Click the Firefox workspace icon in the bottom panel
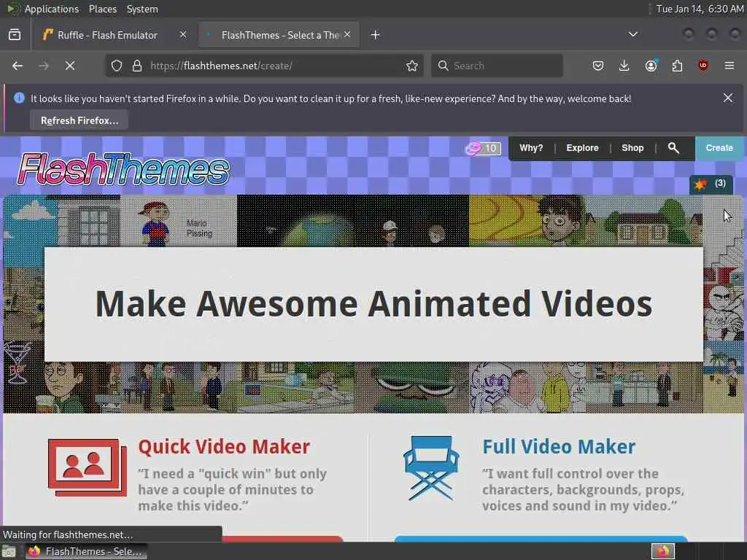 (662, 551)
